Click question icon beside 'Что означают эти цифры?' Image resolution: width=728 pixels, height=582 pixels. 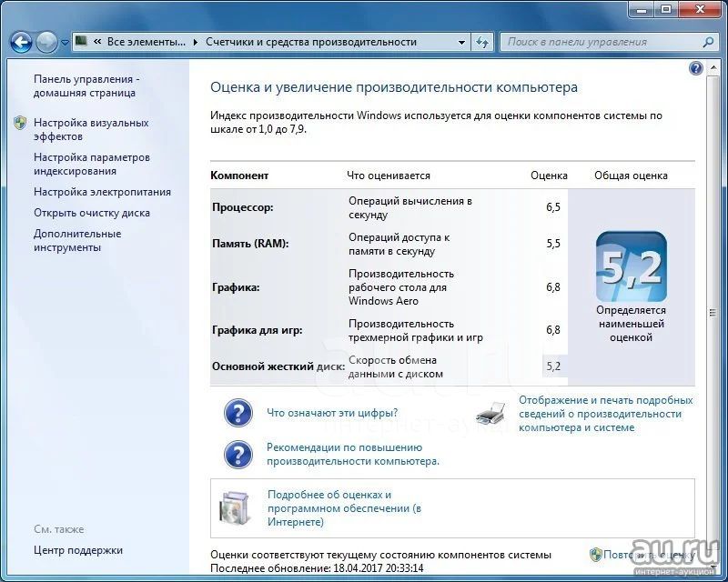(x=238, y=413)
